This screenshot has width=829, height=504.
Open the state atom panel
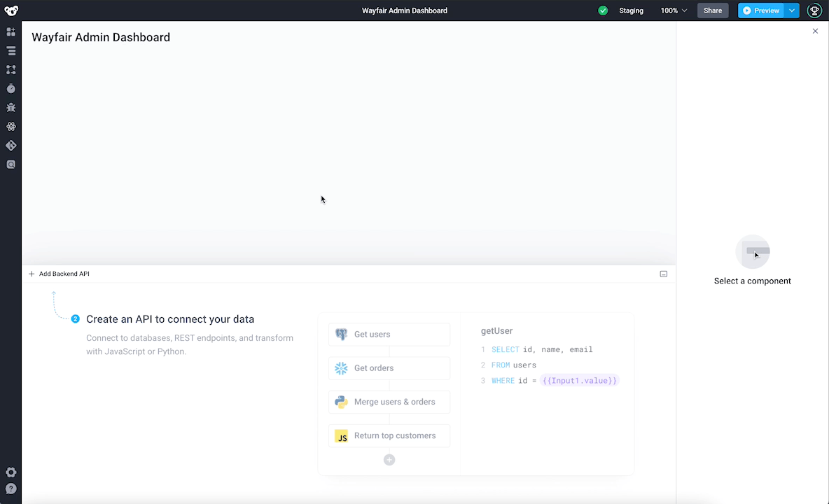(11, 126)
